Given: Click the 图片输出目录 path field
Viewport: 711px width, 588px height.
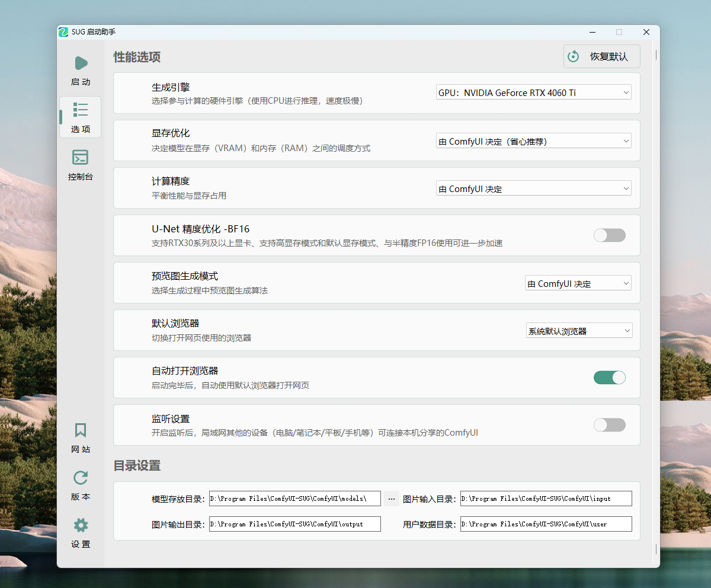Looking at the screenshot, I should tap(294, 524).
